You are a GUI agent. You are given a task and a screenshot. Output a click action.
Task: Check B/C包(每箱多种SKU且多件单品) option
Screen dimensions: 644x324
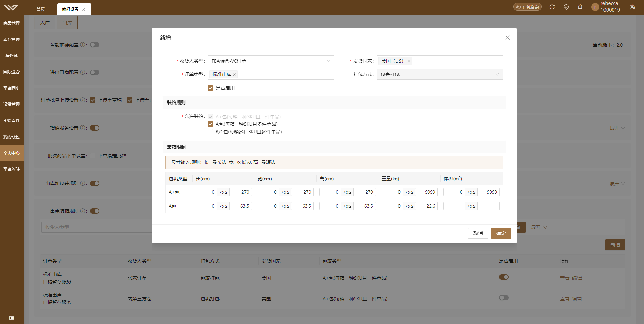[210, 132]
